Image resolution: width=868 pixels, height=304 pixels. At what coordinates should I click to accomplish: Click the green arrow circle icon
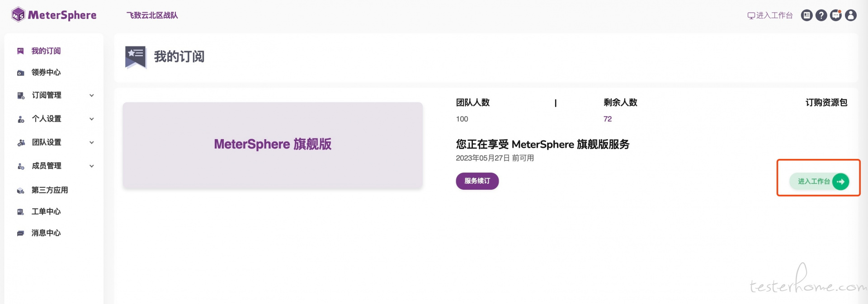point(840,182)
